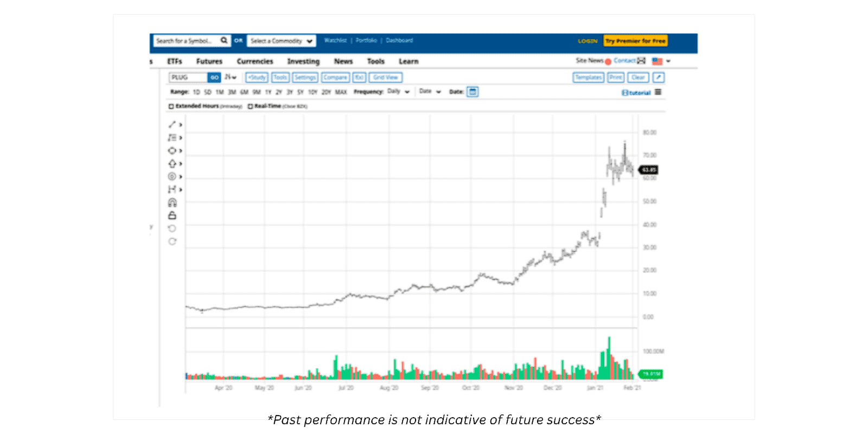Open the hamburger chart menu icon
The height and width of the screenshot is (434, 868).
(x=658, y=92)
